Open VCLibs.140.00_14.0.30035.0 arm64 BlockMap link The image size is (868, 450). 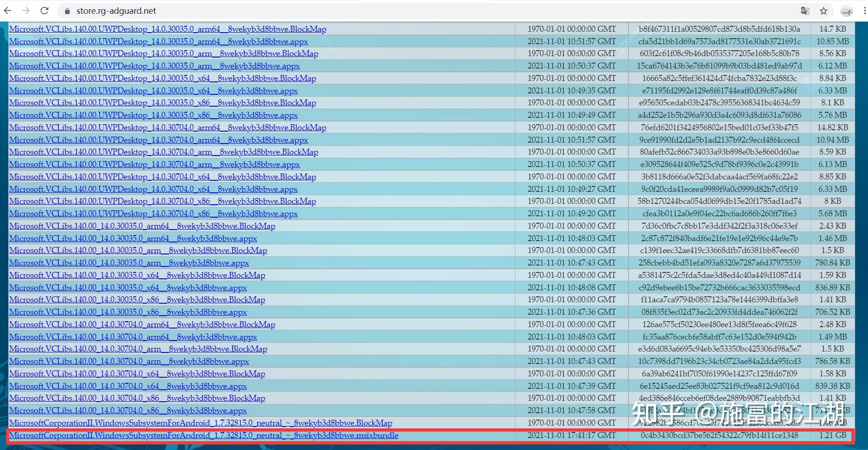tap(142, 226)
